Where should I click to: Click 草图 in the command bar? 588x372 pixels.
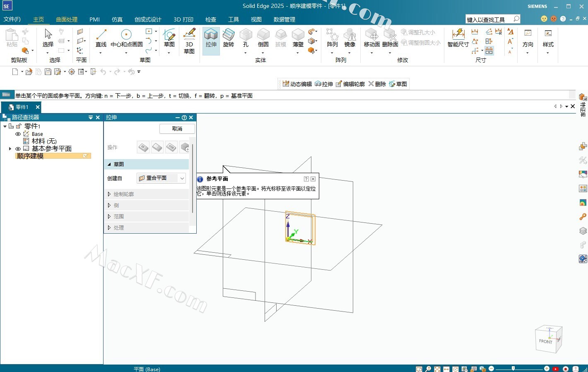click(x=398, y=84)
